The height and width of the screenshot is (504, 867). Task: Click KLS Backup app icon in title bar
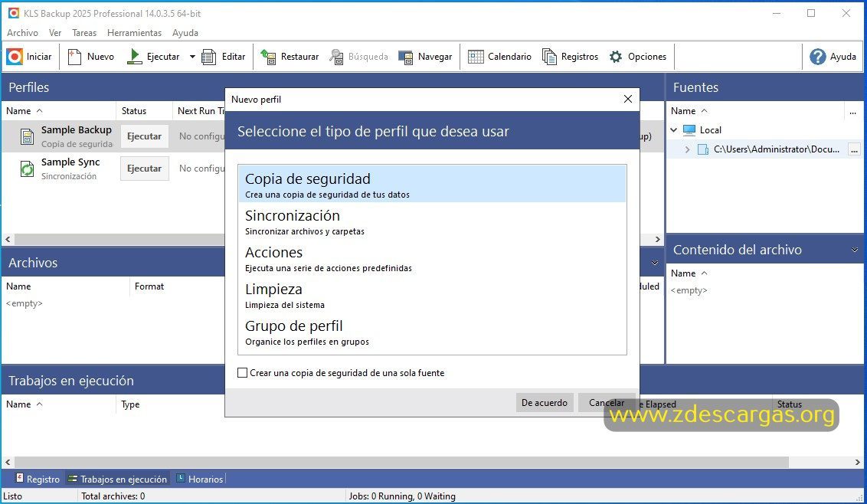click(x=13, y=13)
